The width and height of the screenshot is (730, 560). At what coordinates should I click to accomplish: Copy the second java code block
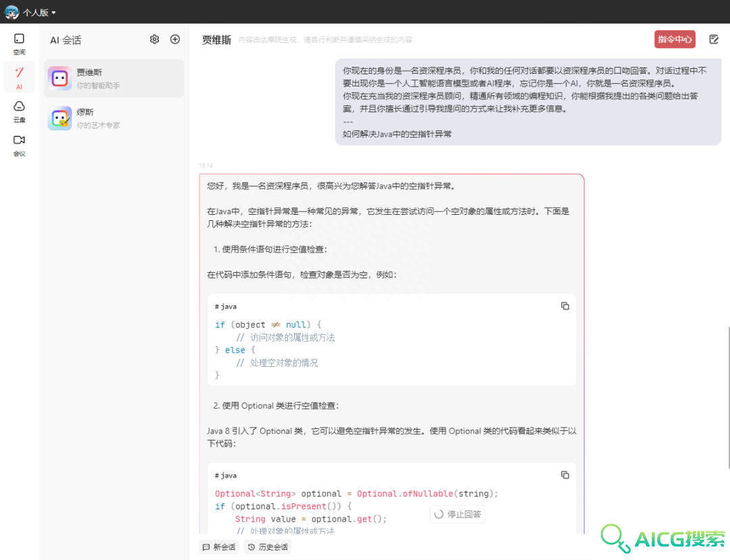click(564, 475)
